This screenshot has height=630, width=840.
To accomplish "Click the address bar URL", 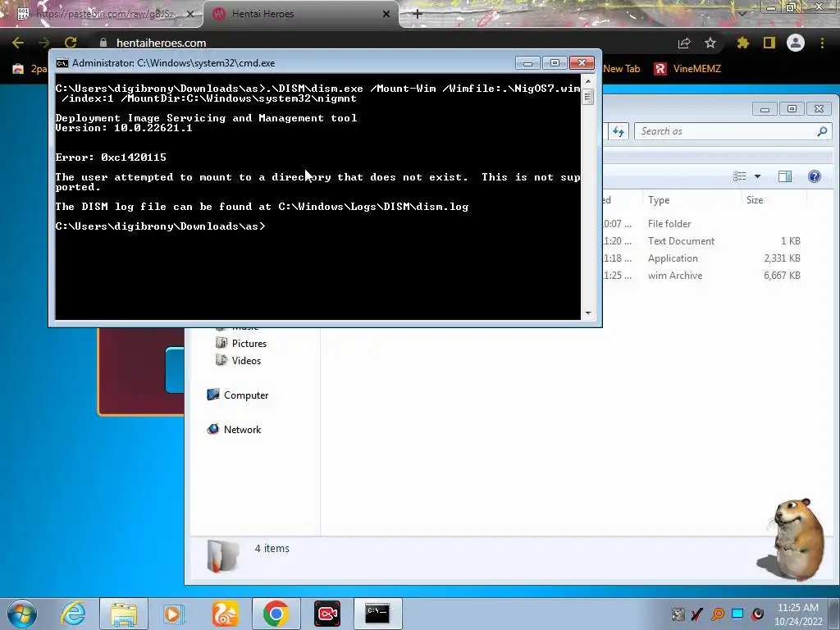I will point(161,43).
